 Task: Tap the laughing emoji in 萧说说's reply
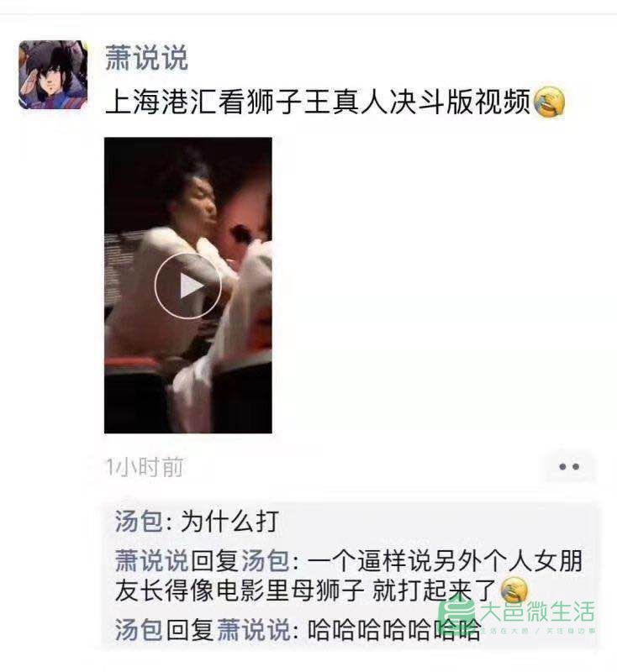(x=514, y=591)
